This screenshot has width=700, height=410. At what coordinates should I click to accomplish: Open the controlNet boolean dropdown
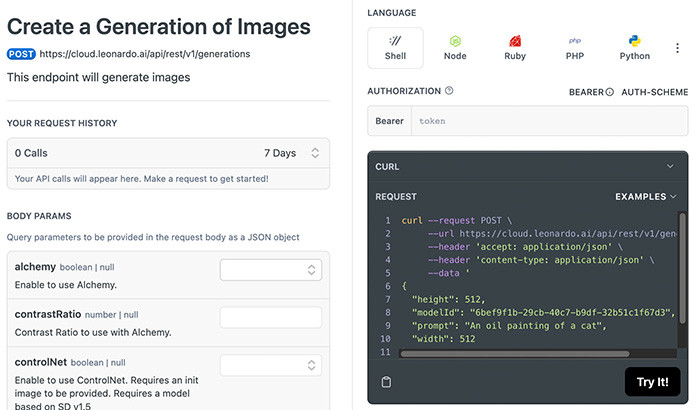click(x=271, y=365)
